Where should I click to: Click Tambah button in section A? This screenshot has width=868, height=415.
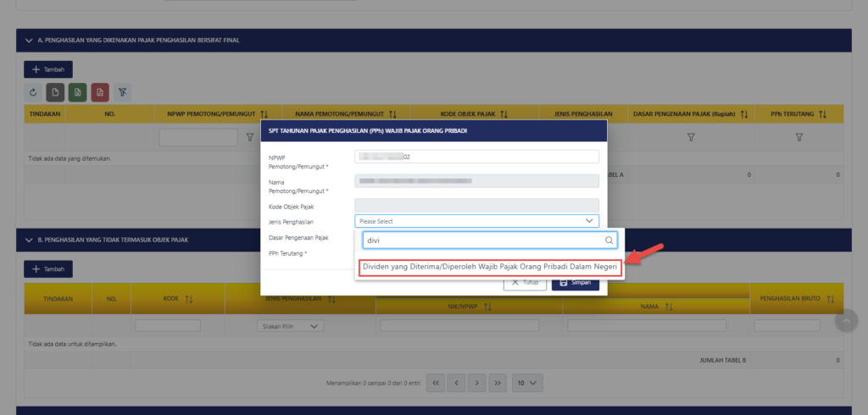pyautogui.click(x=48, y=69)
